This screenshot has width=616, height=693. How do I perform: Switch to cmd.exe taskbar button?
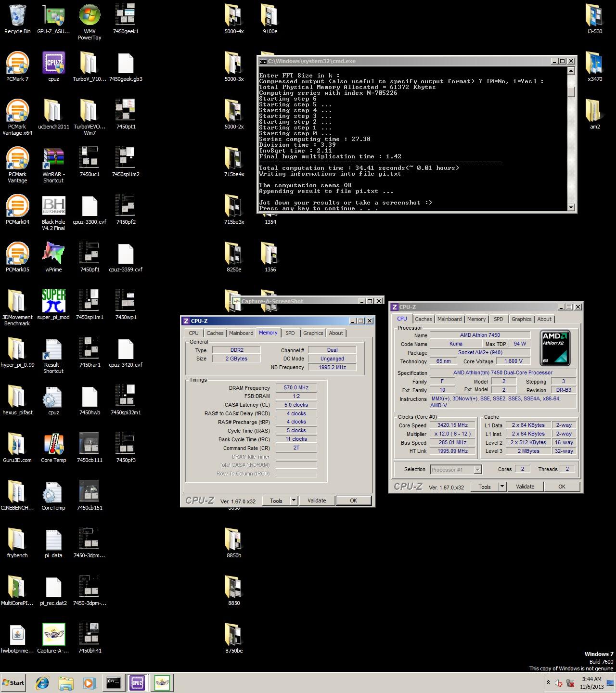114,682
